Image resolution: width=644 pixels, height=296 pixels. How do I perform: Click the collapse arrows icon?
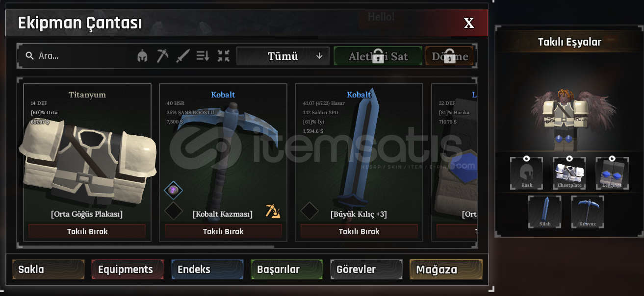224,56
